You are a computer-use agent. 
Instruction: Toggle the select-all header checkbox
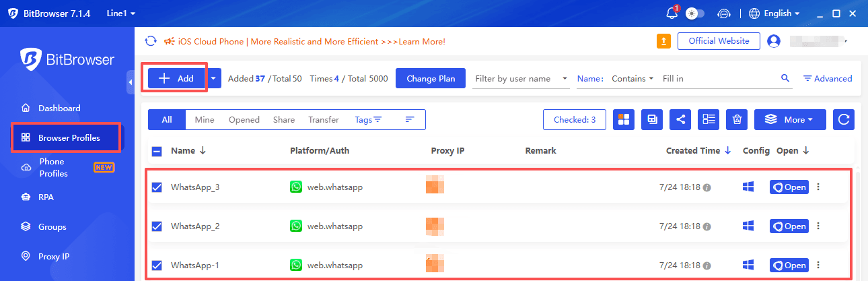tap(157, 151)
